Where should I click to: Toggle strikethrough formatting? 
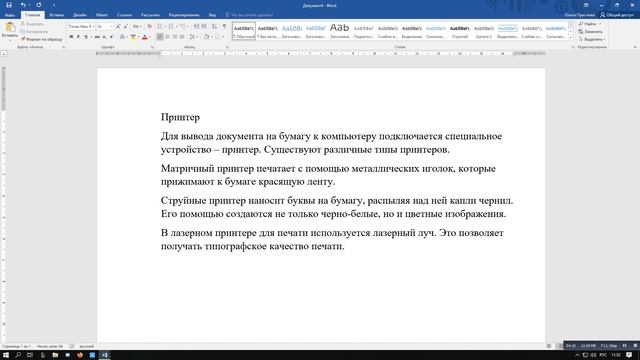(x=97, y=37)
